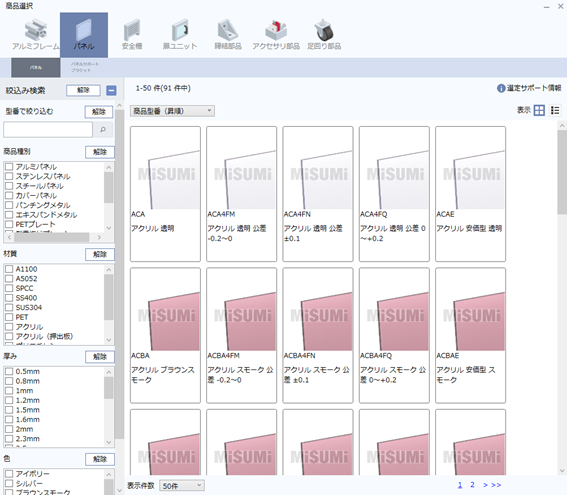The width and height of the screenshot is (567, 495).
Task: Check the アイボリー color checkbox
Action: coord(9,474)
